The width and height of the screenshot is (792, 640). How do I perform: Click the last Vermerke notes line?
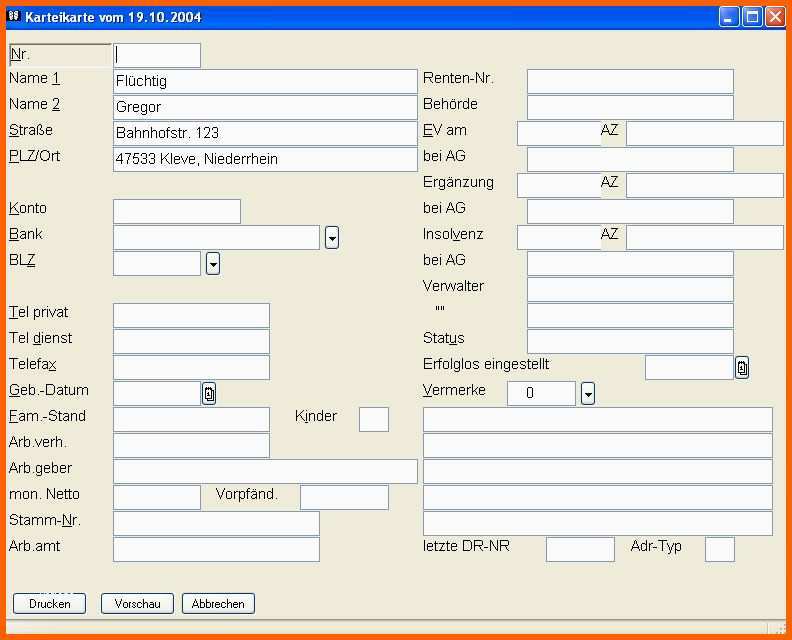click(x=598, y=523)
